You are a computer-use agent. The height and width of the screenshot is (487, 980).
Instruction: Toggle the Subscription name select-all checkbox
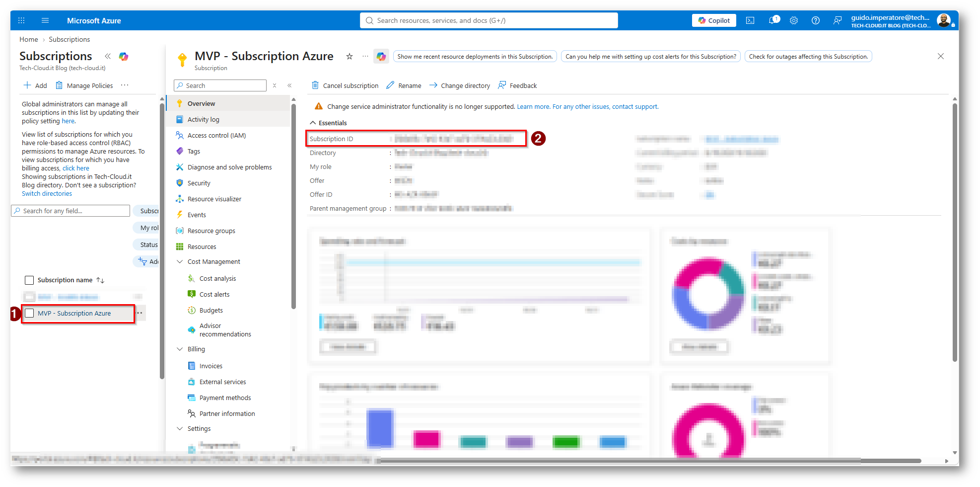(29, 280)
